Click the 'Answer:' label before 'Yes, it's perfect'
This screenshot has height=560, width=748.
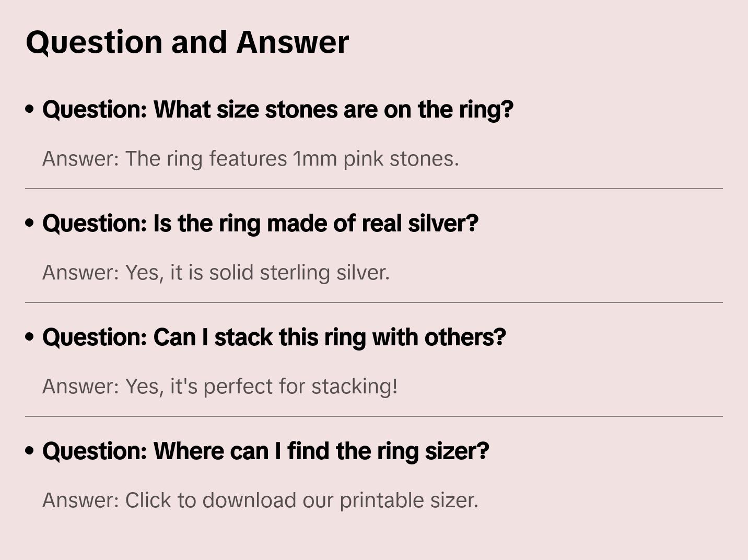[81, 387]
